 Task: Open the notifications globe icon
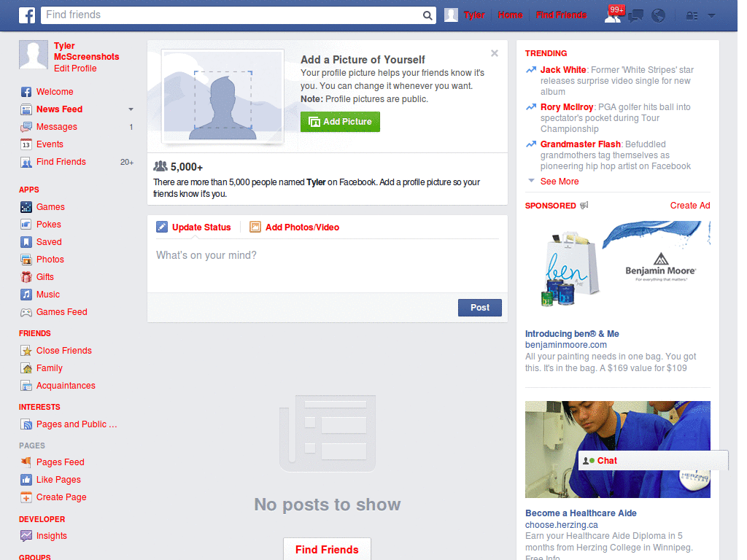pos(659,16)
